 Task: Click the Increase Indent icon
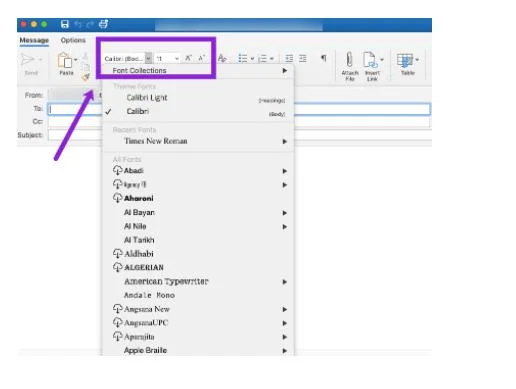pyautogui.click(x=303, y=59)
